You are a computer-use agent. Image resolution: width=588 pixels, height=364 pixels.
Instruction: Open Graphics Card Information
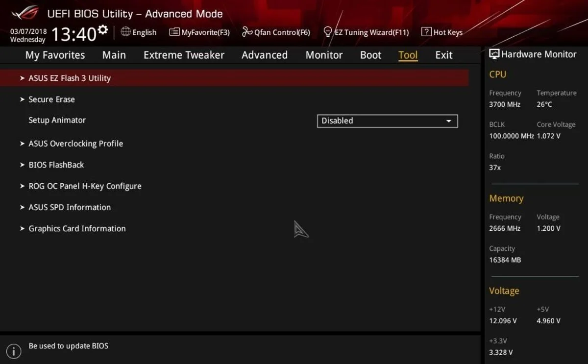[x=77, y=228]
